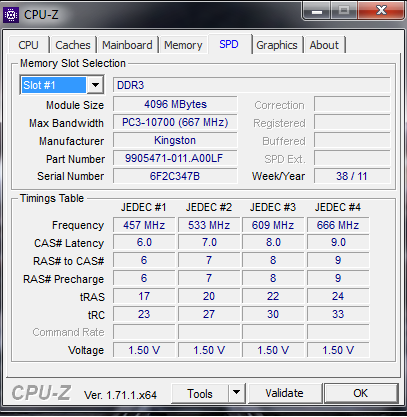This screenshot has height=417, width=407.
Task: Switch to the CPU tab
Action: 28,45
